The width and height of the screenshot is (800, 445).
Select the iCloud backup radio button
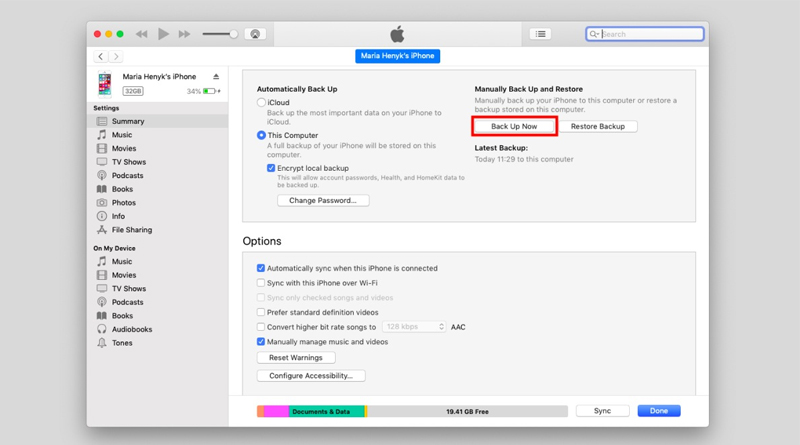[x=261, y=103]
